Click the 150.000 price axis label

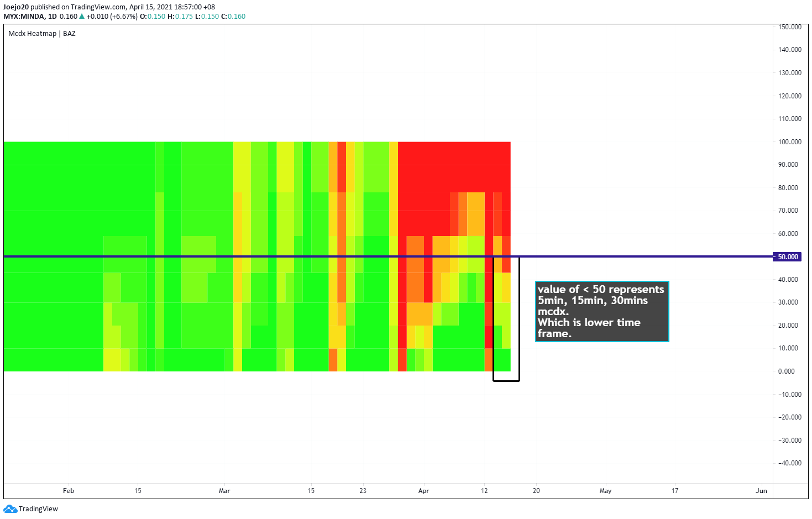tap(789, 27)
